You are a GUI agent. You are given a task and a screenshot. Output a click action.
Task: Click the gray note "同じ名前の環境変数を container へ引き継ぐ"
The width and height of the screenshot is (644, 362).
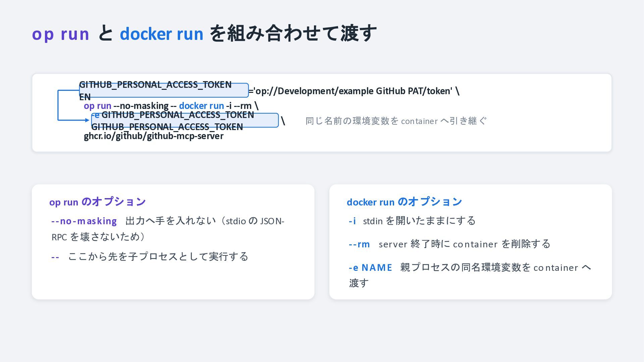pyautogui.click(x=396, y=121)
